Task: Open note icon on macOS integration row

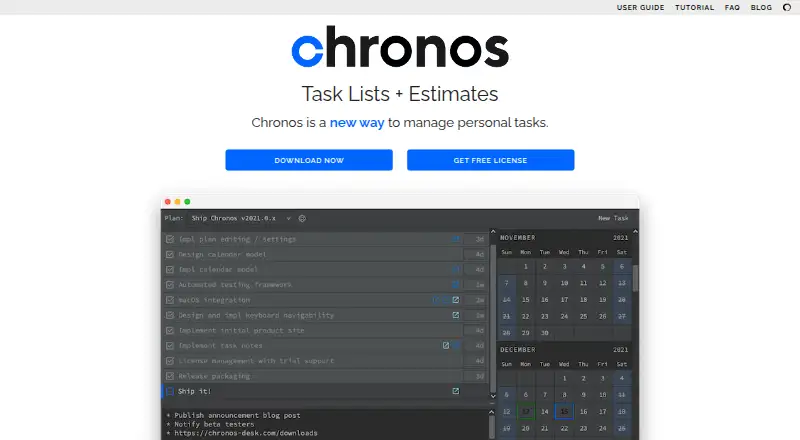Action: (456, 300)
